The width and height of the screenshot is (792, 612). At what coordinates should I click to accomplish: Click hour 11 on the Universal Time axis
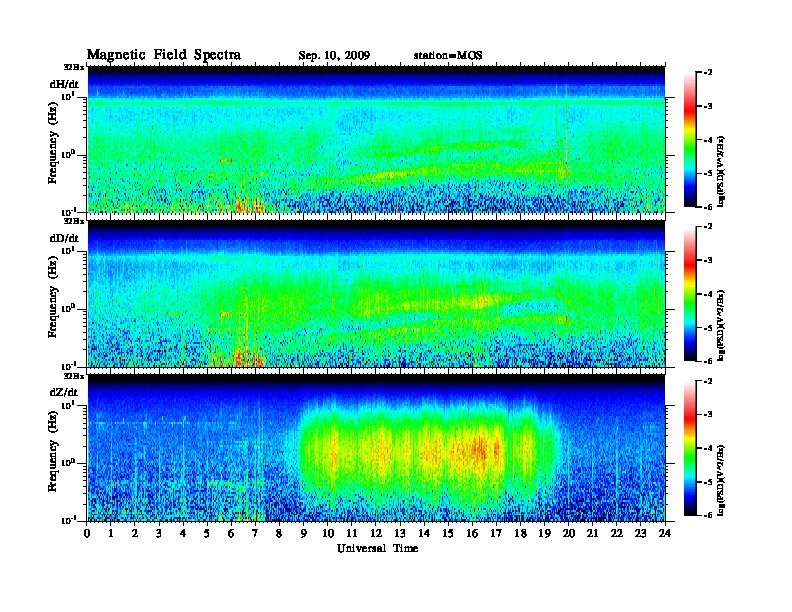pyautogui.click(x=352, y=533)
